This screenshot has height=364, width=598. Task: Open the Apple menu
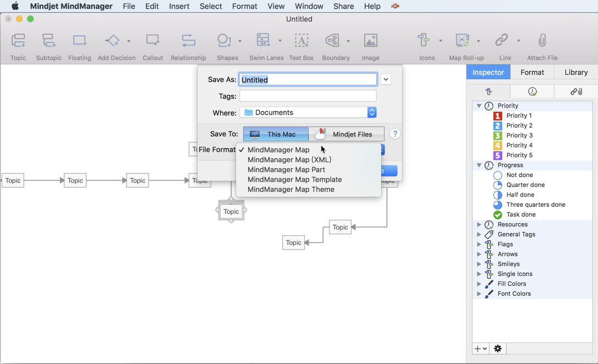click(x=15, y=6)
